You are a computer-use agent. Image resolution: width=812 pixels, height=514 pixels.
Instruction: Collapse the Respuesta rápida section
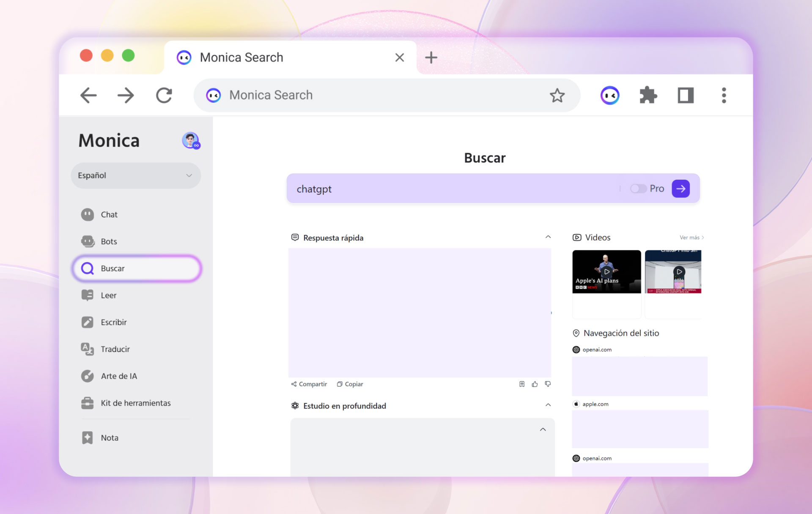tap(548, 237)
